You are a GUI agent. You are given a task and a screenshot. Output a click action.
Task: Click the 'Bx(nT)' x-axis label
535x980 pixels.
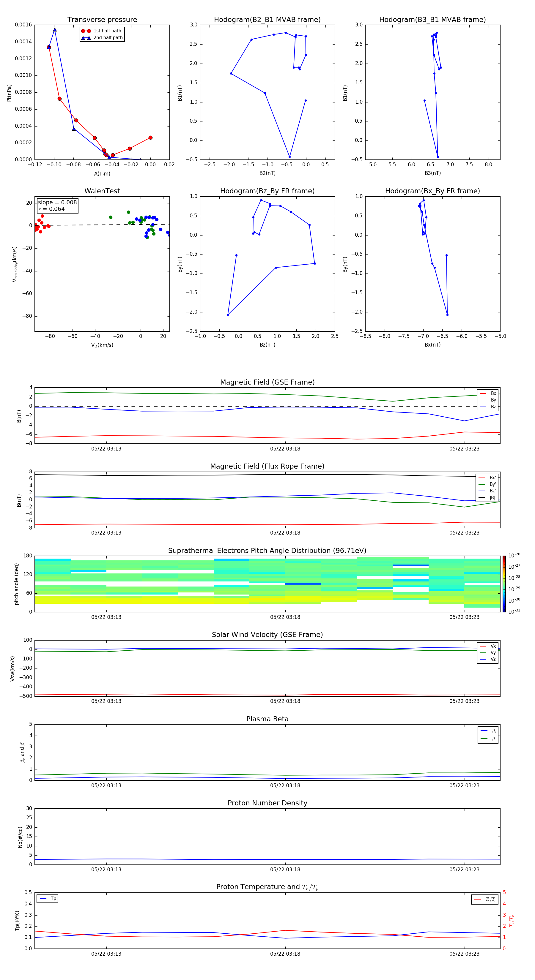click(x=432, y=345)
